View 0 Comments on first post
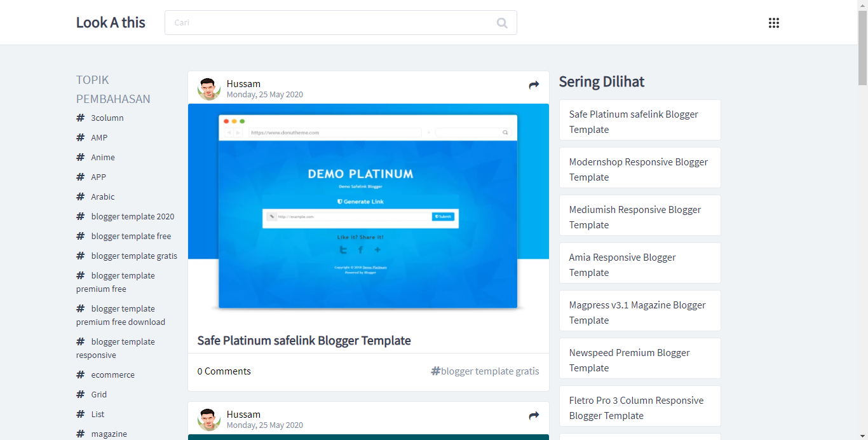 pyautogui.click(x=224, y=371)
